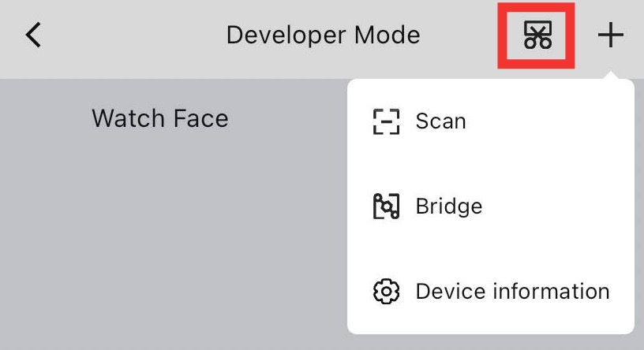Screen dimensions: 644x350
Task: Click the Developer Mode title
Action: 323,35
